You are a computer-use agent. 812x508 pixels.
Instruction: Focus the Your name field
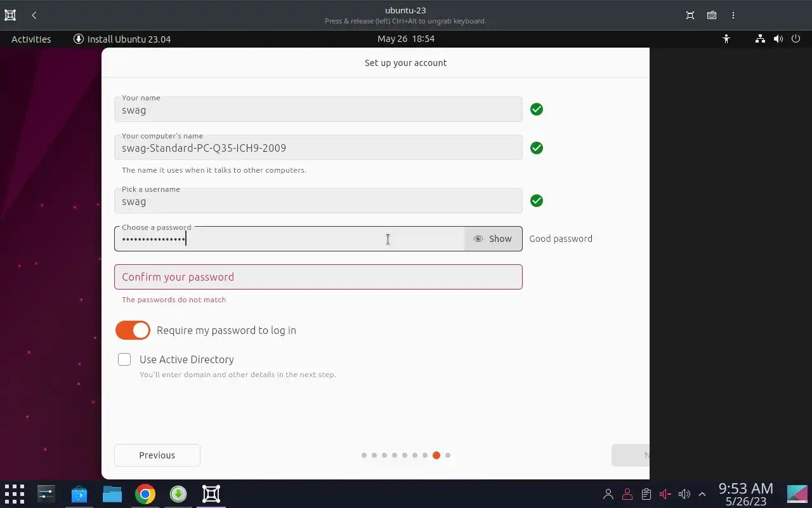coord(318,109)
